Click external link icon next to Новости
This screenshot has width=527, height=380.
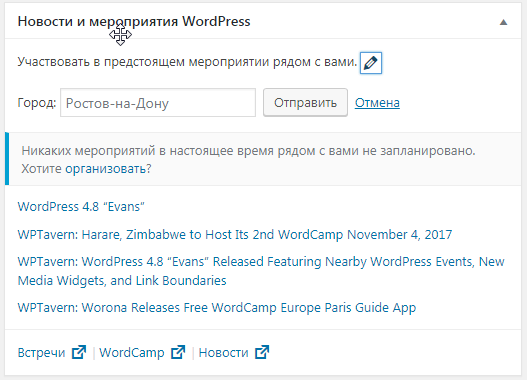[262, 352]
